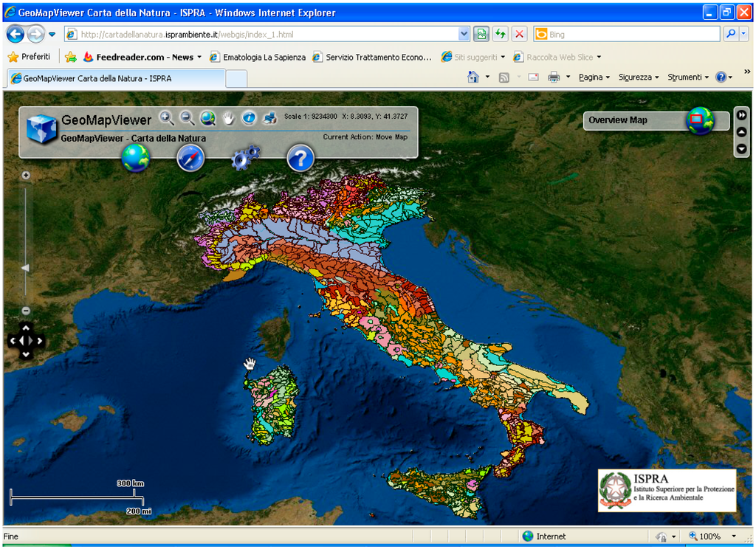Toggle compatibility view in address bar
Image resolution: width=756 pixels, height=549 pixels.
point(481,34)
